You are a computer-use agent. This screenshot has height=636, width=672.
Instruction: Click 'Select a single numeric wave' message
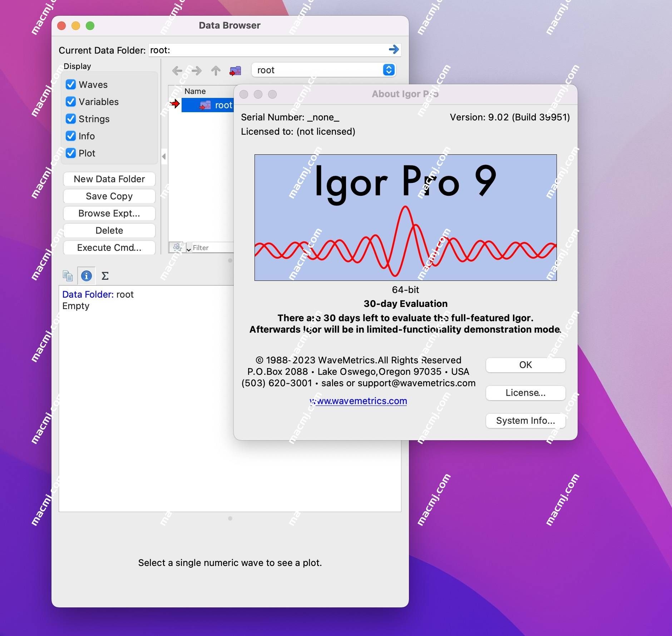(230, 563)
